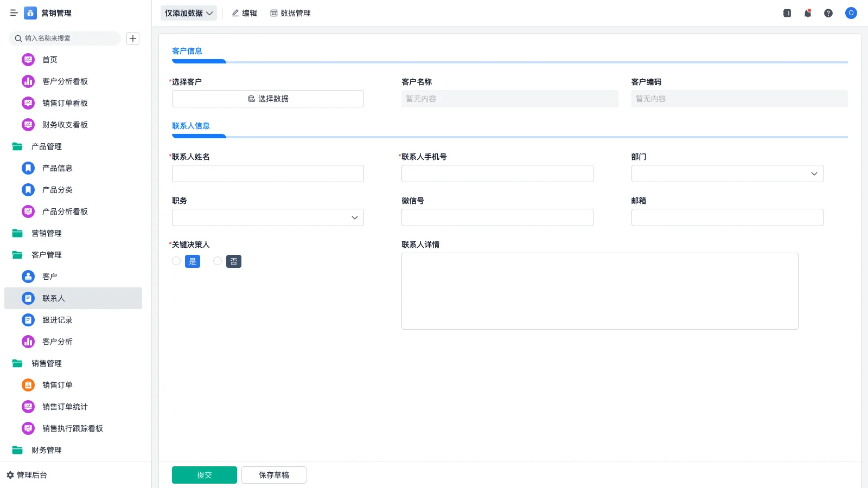Click the 客户信息 blue progress bar

click(199, 61)
